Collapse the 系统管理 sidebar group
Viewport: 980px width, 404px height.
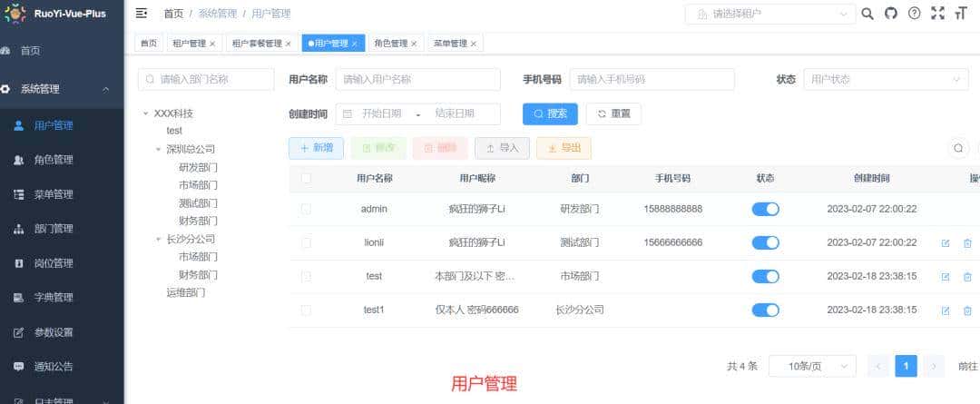pos(62,90)
